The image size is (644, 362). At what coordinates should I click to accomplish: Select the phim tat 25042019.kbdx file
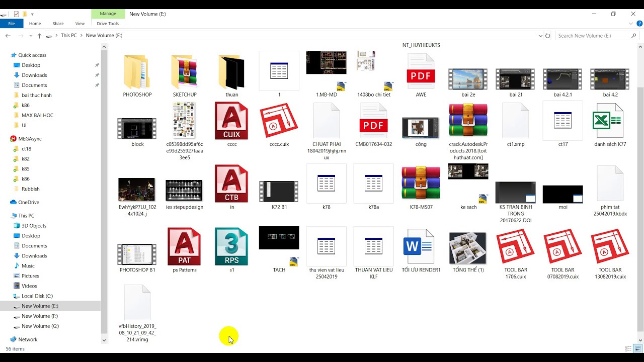click(610, 184)
